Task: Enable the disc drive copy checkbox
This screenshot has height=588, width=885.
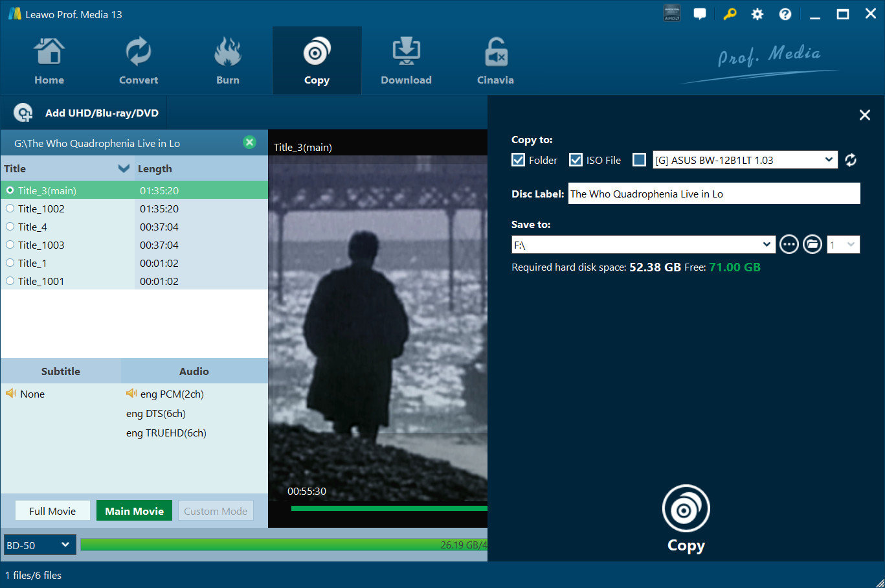Action: click(639, 160)
